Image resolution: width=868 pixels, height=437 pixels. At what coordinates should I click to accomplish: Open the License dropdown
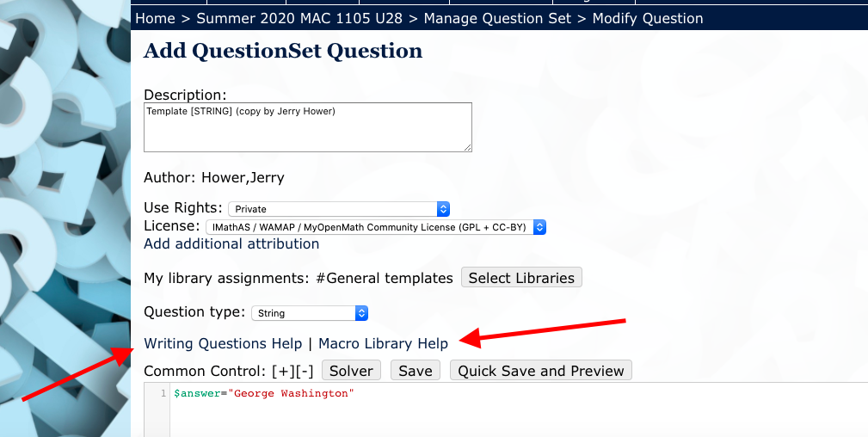(x=376, y=227)
